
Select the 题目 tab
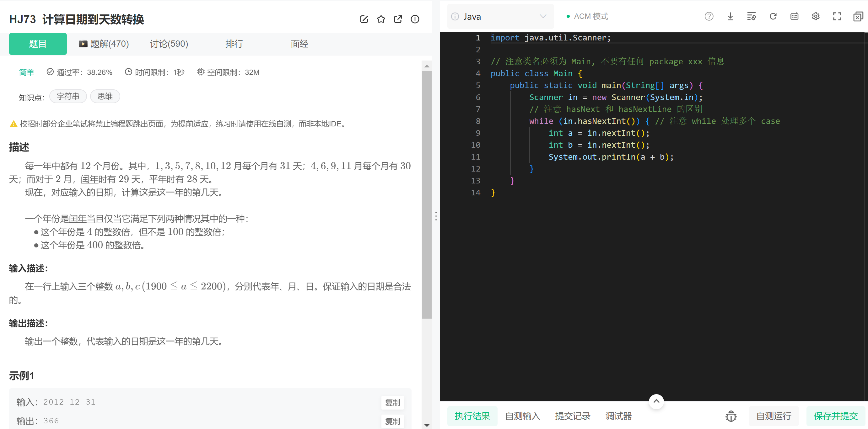point(38,44)
